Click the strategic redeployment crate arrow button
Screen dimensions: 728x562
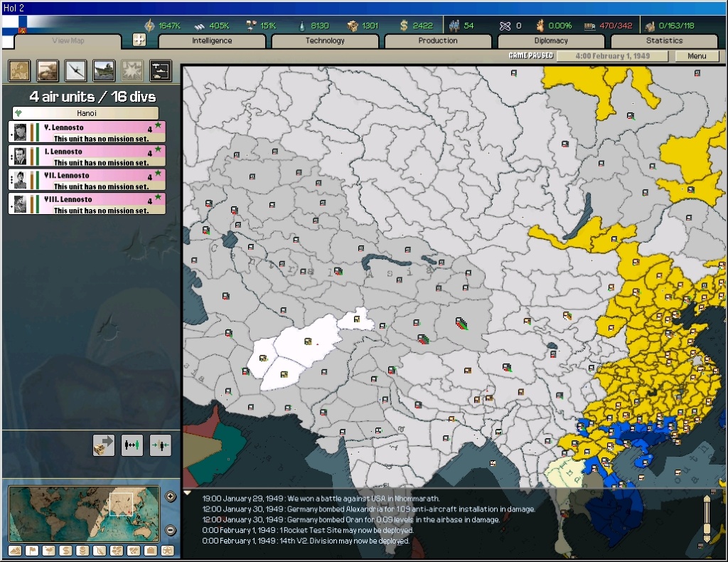tap(104, 445)
